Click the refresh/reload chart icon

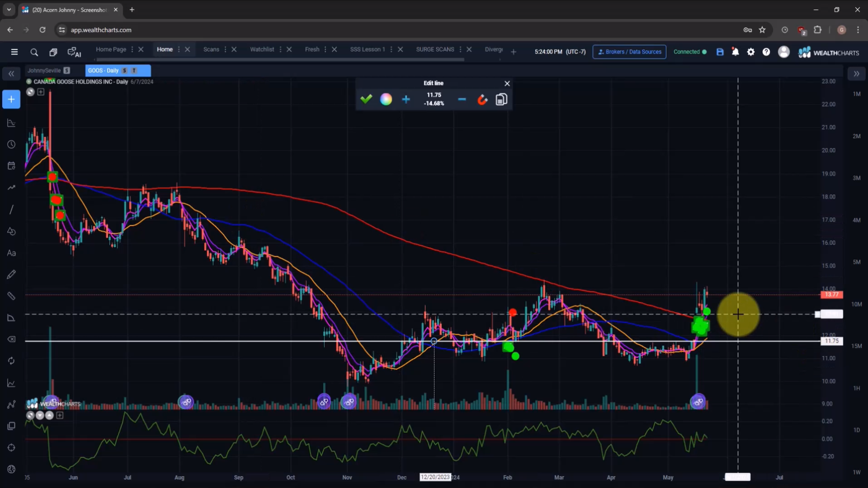click(x=11, y=361)
